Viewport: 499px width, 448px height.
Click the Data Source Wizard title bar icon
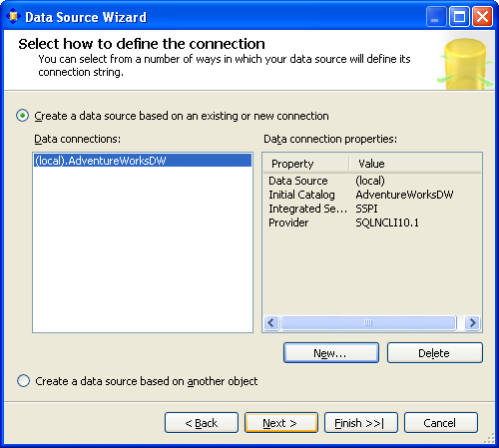(x=13, y=17)
